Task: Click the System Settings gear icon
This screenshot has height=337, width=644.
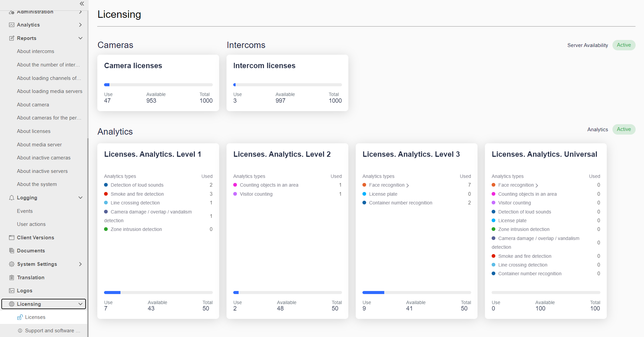Action: 12,264
